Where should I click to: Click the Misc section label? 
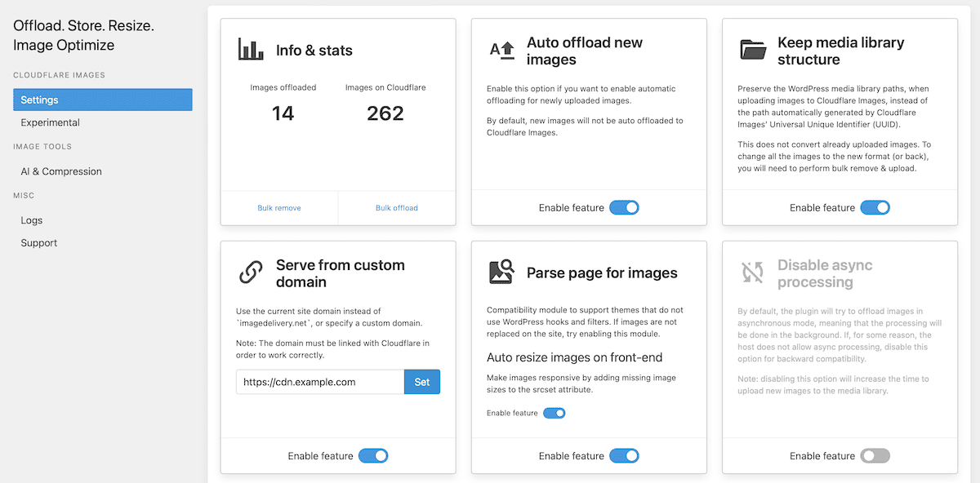(x=24, y=196)
